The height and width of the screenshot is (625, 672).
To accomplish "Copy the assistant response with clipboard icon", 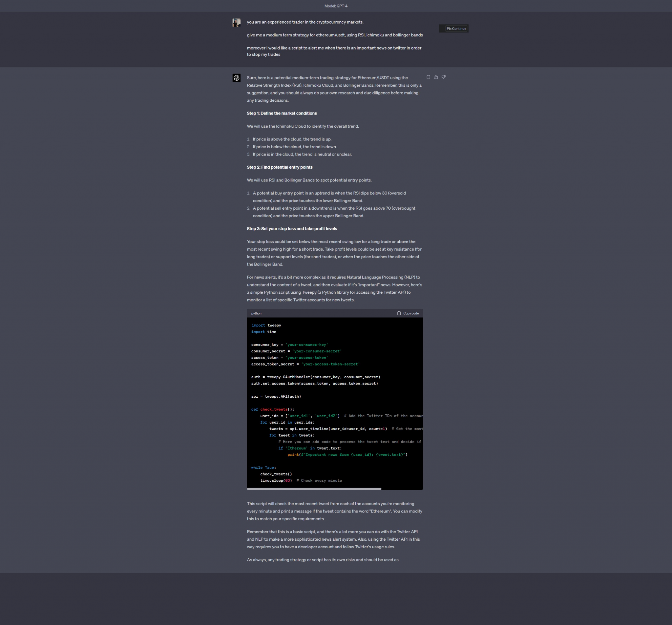I will (428, 77).
